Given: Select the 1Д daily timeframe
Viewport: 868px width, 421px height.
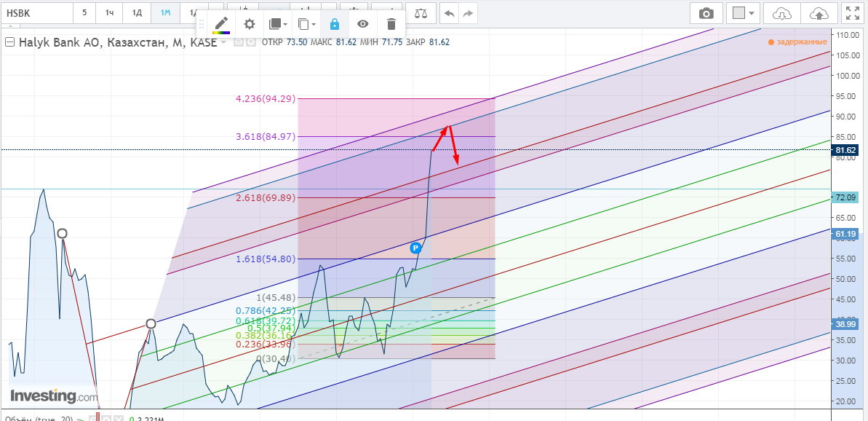Looking at the screenshot, I should tap(137, 12).
